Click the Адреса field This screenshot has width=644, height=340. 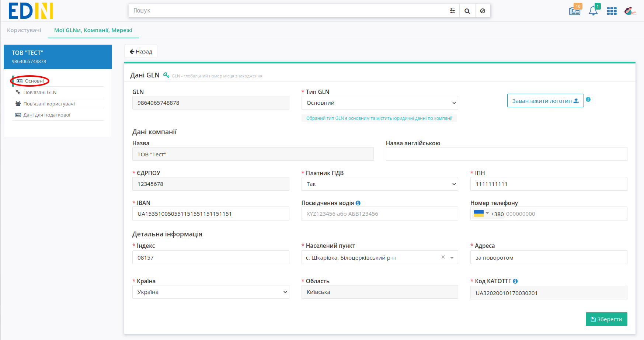click(549, 257)
